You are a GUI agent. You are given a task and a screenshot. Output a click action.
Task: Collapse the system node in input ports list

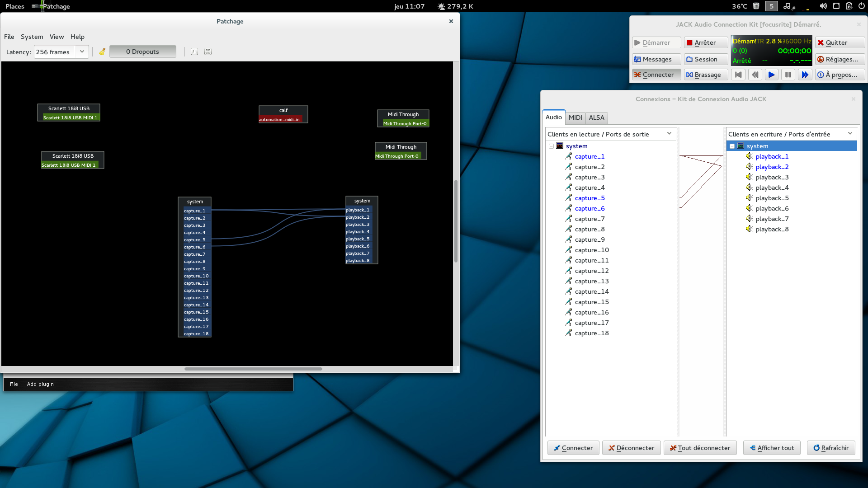(732, 146)
